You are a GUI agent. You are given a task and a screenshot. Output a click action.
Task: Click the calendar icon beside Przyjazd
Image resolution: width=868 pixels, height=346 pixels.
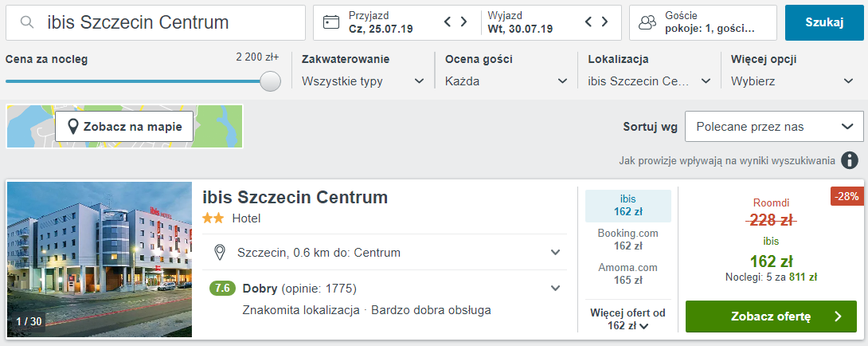331,23
